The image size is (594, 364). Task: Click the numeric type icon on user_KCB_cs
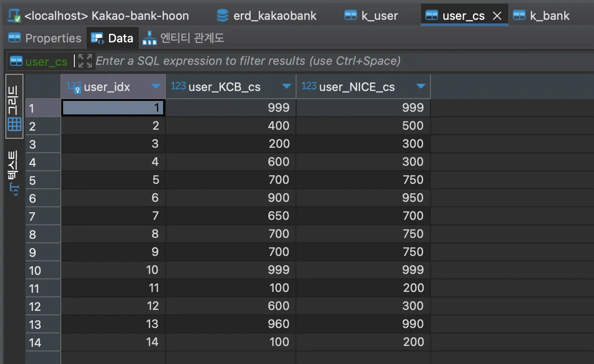click(x=178, y=86)
